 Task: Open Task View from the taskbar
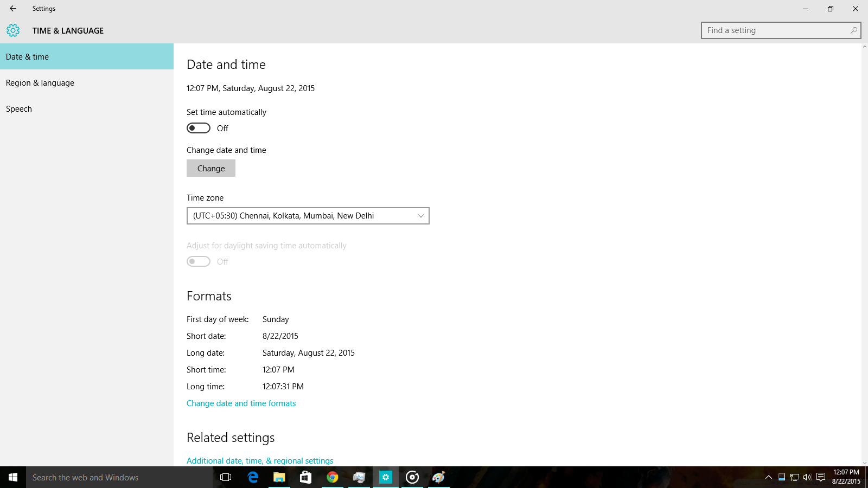(226, 477)
